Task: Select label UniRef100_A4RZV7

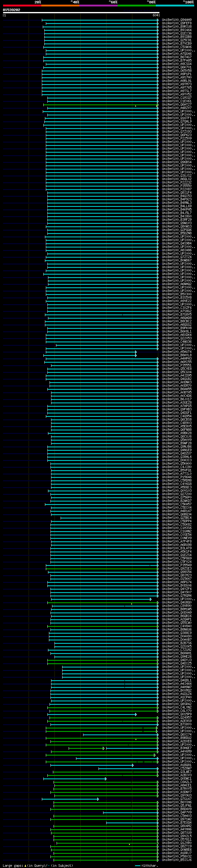Action: (x=177, y=108)
